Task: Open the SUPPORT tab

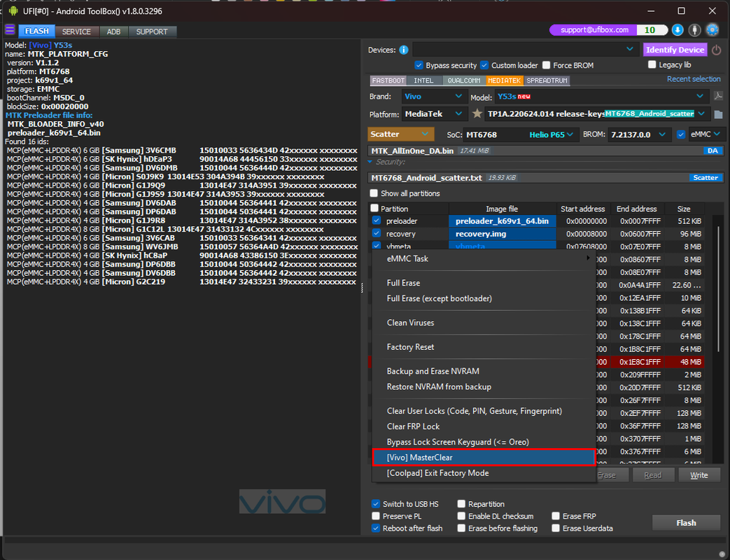Action: [152, 31]
